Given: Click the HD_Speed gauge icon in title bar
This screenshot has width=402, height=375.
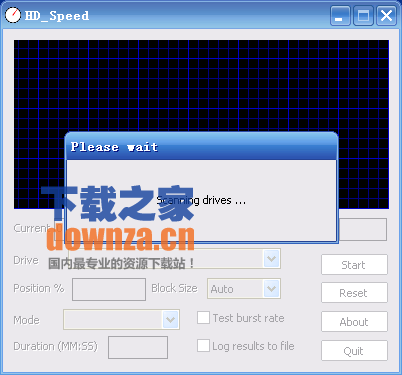Looking at the screenshot, I should tap(13, 15).
